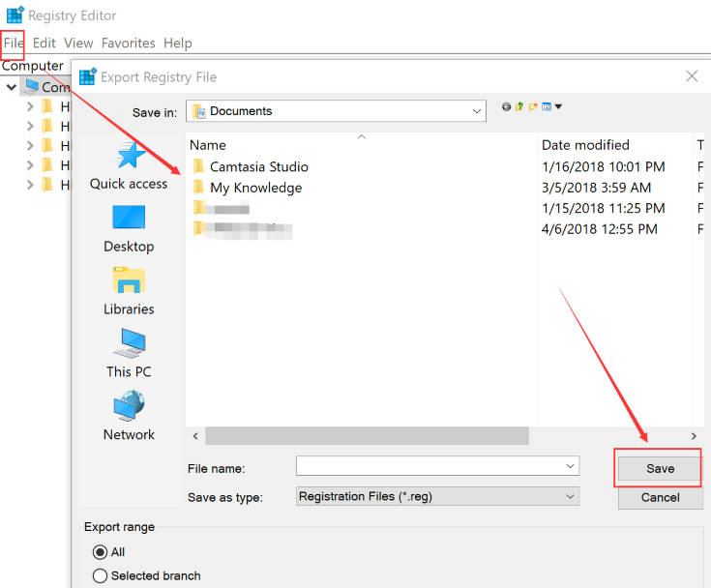Click the Cancel button
The image size is (711, 588).
(660, 497)
